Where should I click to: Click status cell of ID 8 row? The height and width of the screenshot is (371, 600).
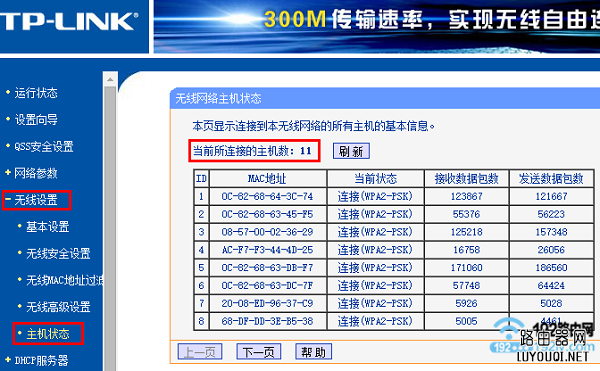click(x=375, y=321)
